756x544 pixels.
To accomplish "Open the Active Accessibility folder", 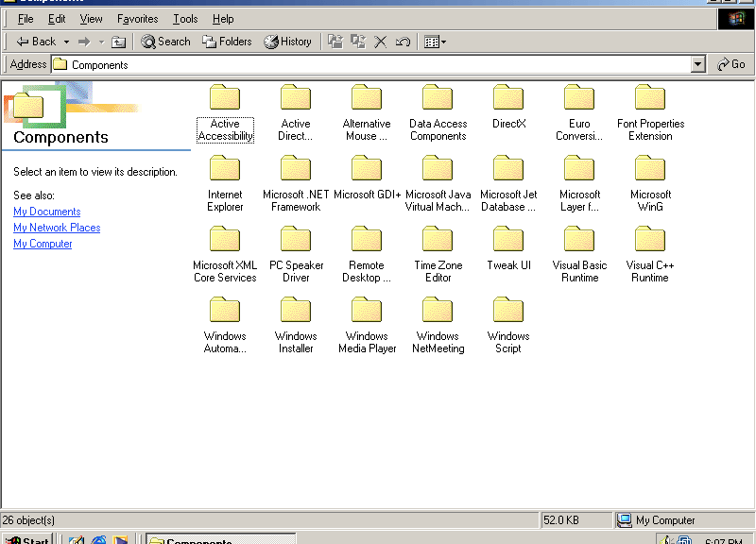I will click(x=225, y=113).
